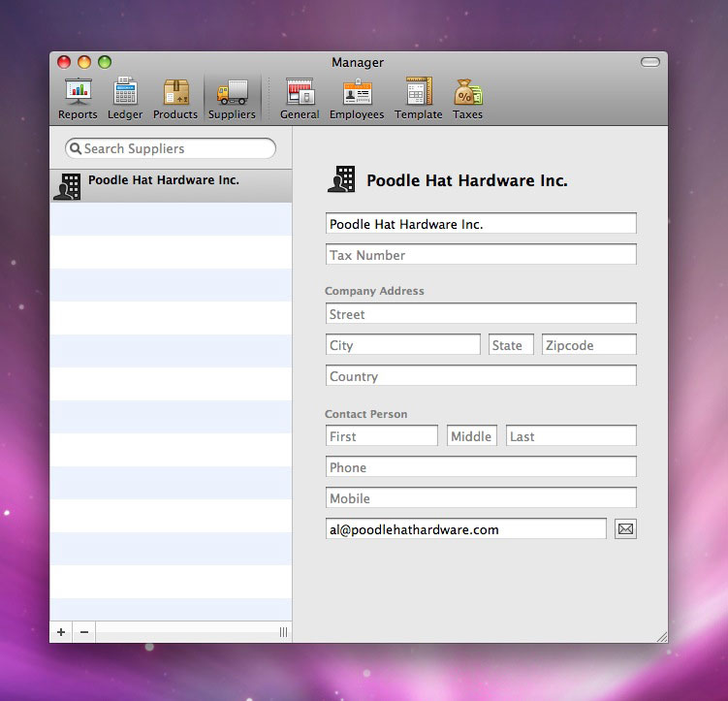The height and width of the screenshot is (701, 728).
Task: Click the Country field
Action: point(481,376)
